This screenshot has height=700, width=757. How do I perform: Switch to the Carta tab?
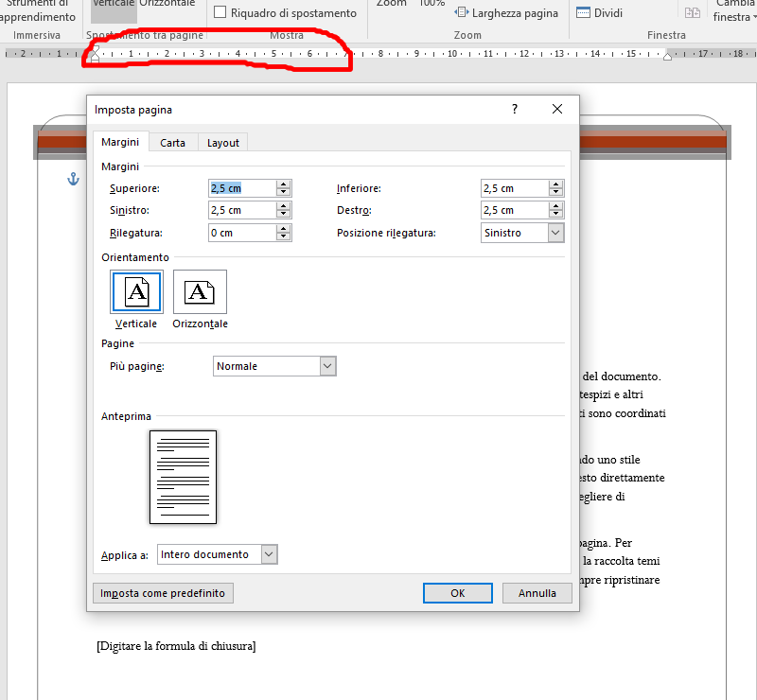point(172,142)
